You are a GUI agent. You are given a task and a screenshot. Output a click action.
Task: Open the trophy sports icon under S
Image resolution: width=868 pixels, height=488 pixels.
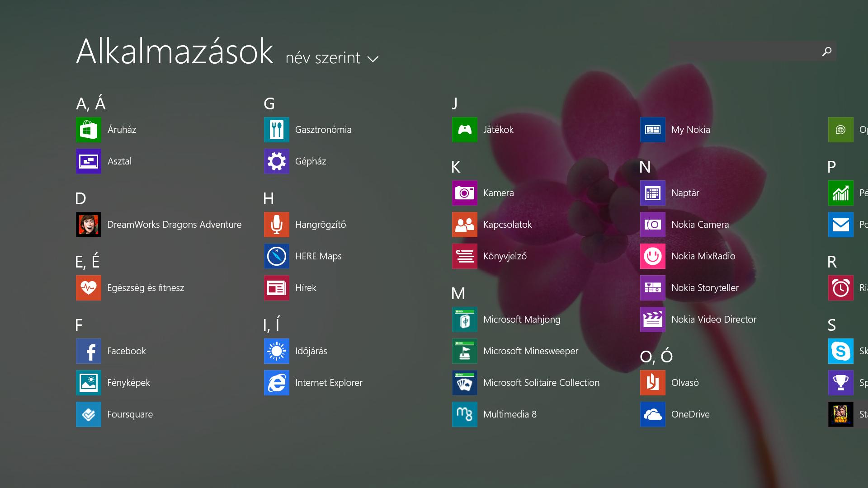click(841, 383)
